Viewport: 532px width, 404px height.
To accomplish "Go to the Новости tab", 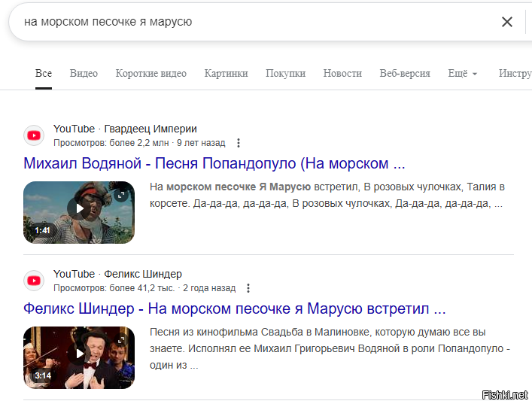I will point(342,73).
